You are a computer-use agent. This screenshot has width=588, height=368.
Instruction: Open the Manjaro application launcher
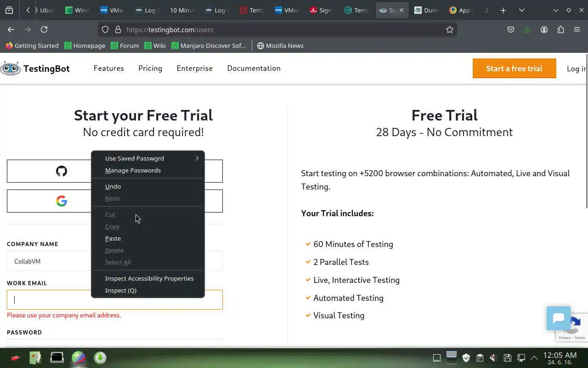15,358
